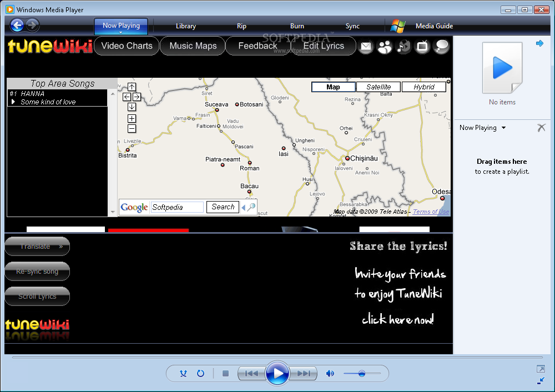Click the Scroll Lyrics button
Viewport: 555px width, 392px height.
(37, 296)
